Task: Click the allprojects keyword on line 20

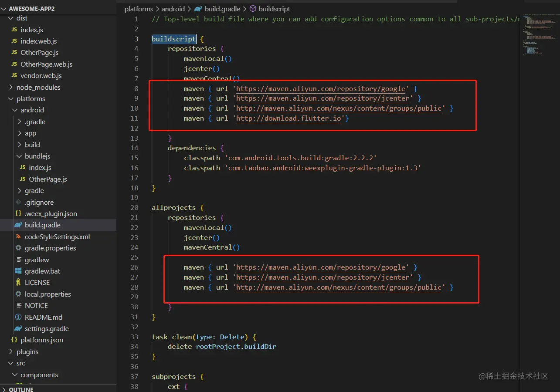Action: 174,208
